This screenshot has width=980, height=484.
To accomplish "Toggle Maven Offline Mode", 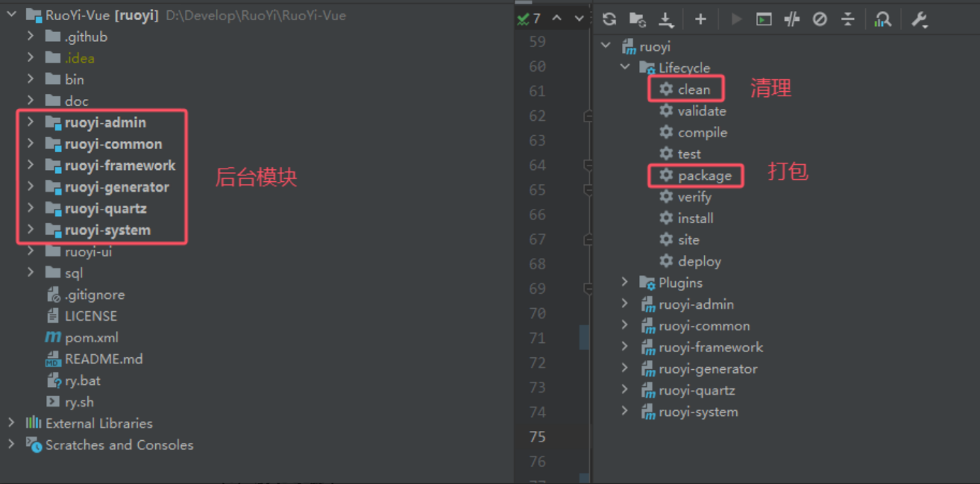I will (x=792, y=19).
